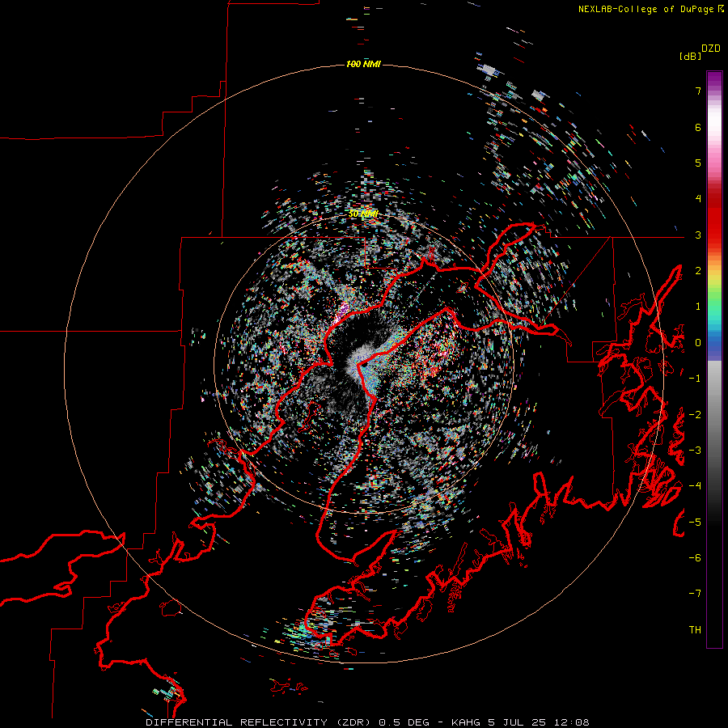Click the -6 value on color scale
This screenshot has height=728, width=728.
tap(695, 558)
